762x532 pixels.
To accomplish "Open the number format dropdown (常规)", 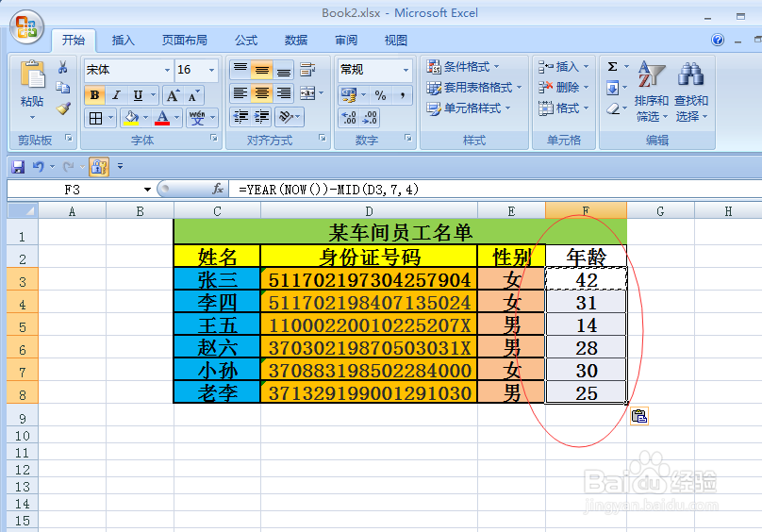I will (406, 70).
